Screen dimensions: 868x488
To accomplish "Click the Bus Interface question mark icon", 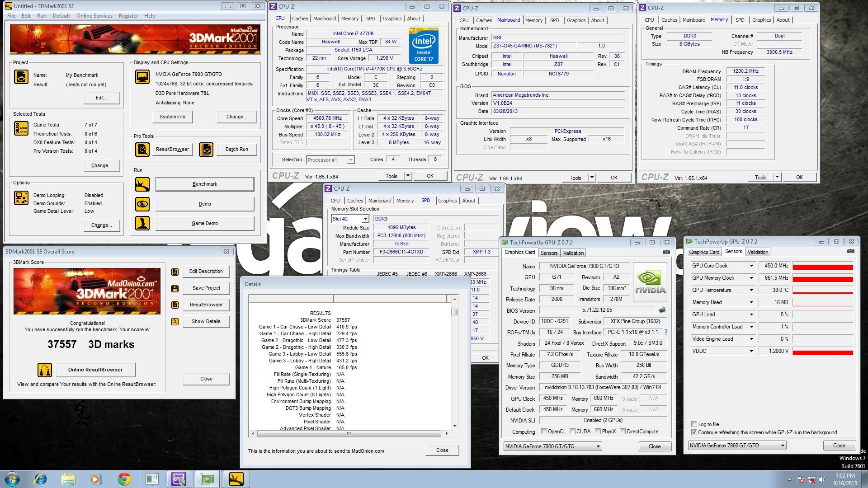I will point(665,332).
